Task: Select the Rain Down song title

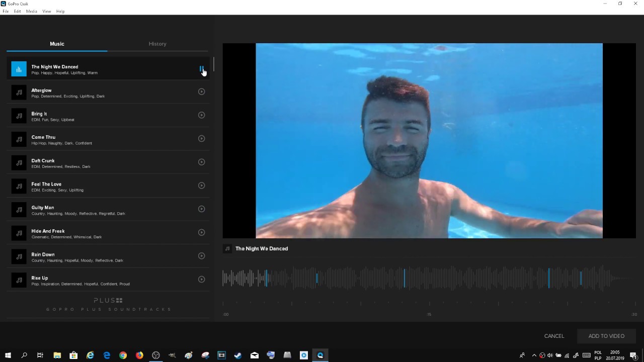Action: point(43,254)
